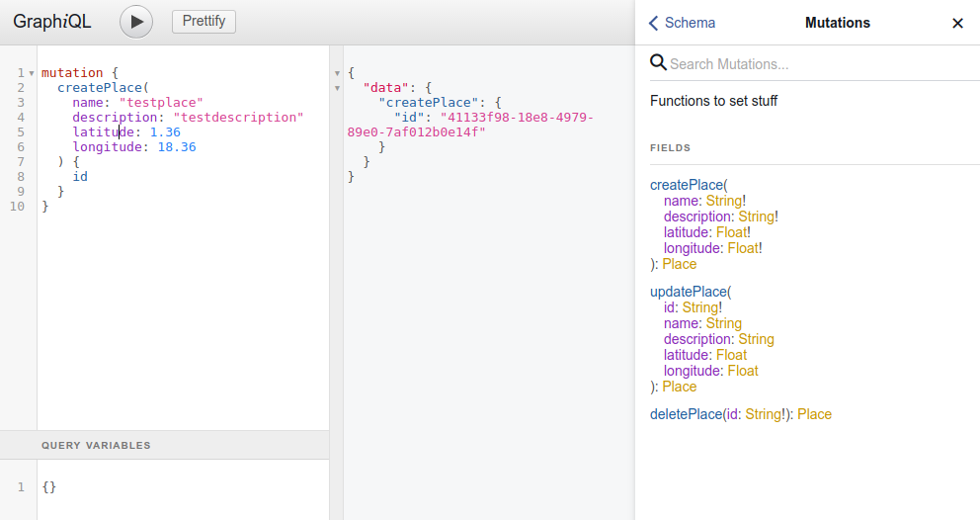Collapse the mutation block on line 1
This screenshot has width=980, height=520.
coord(32,73)
